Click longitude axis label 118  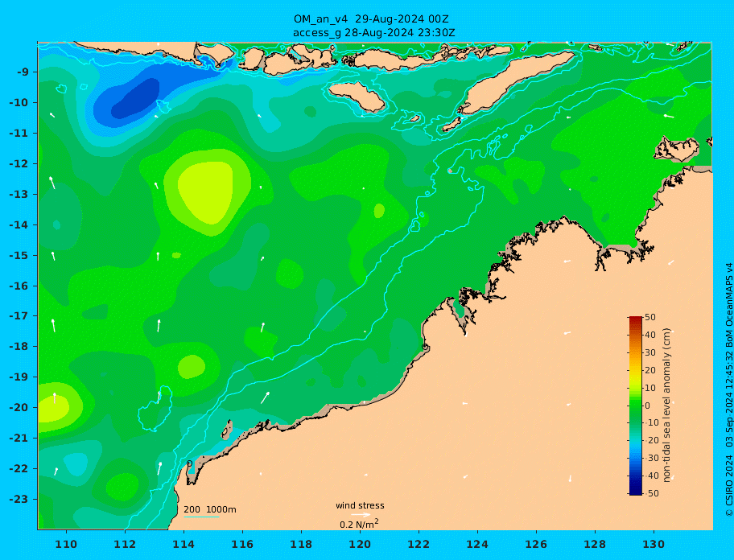point(301,545)
